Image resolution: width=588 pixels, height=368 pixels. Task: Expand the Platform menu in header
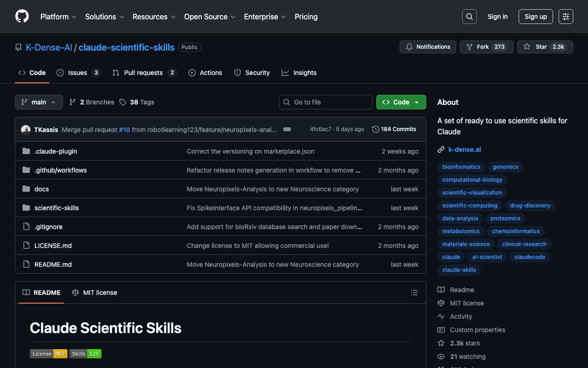(x=58, y=17)
